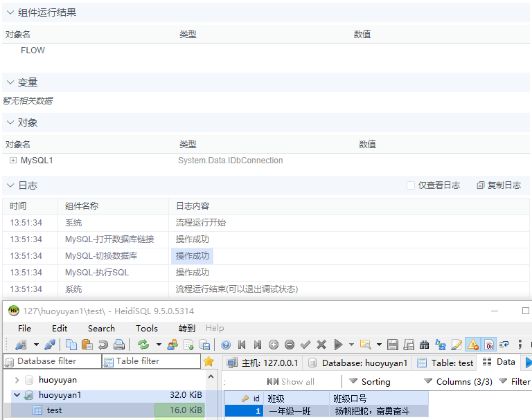Click the Find text binoculars icon
Image resolution: width=532 pixels, height=420 pixels.
pyautogui.click(x=424, y=345)
